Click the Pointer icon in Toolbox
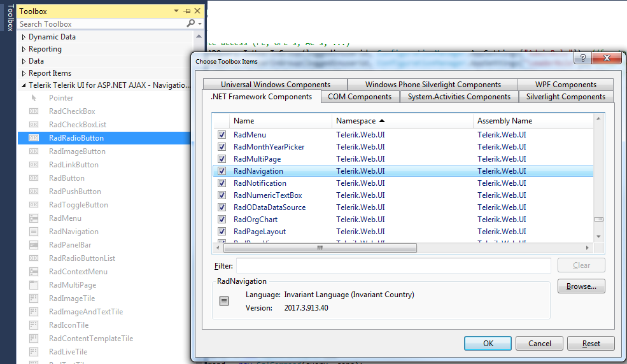627x364 pixels. (x=34, y=98)
